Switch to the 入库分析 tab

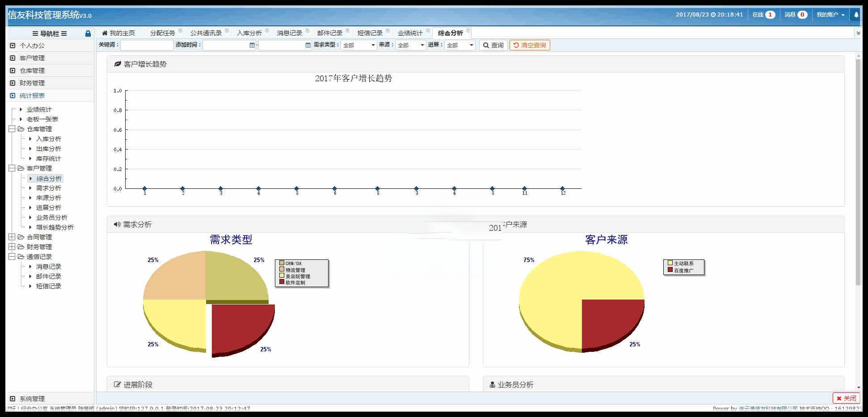(x=249, y=33)
